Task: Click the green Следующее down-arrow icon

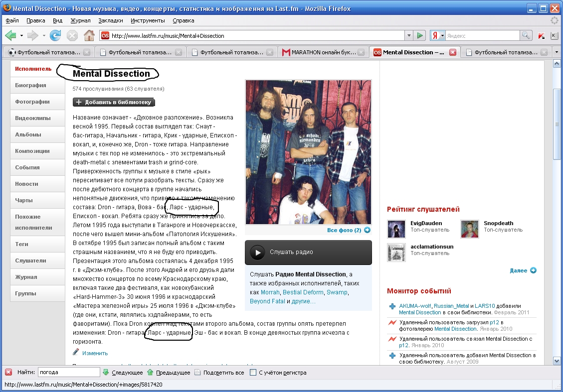Action: pos(106,372)
